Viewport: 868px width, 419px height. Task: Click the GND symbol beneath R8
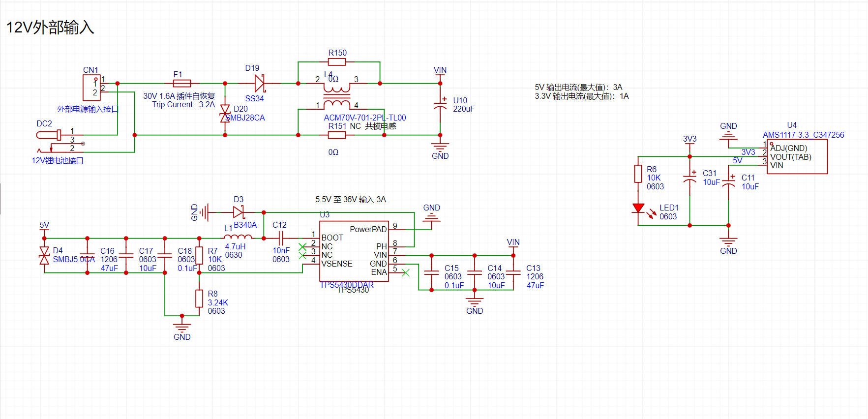182,327
